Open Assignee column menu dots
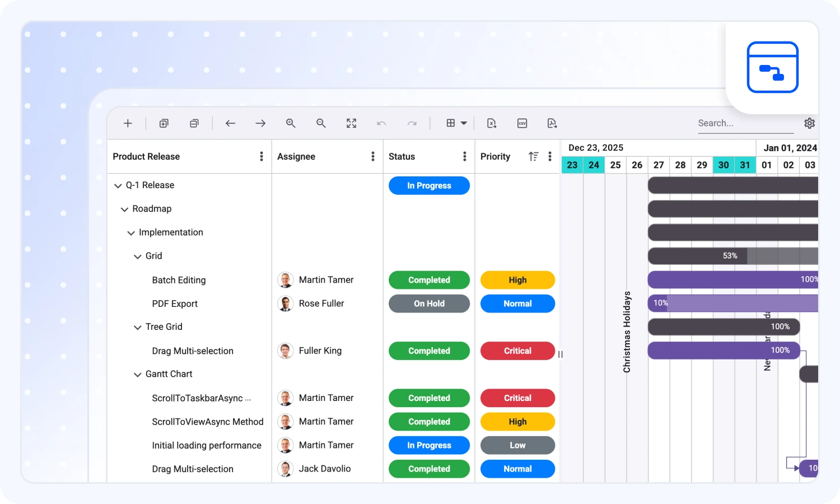This screenshot has width=840, height=504. click(373, 156)
